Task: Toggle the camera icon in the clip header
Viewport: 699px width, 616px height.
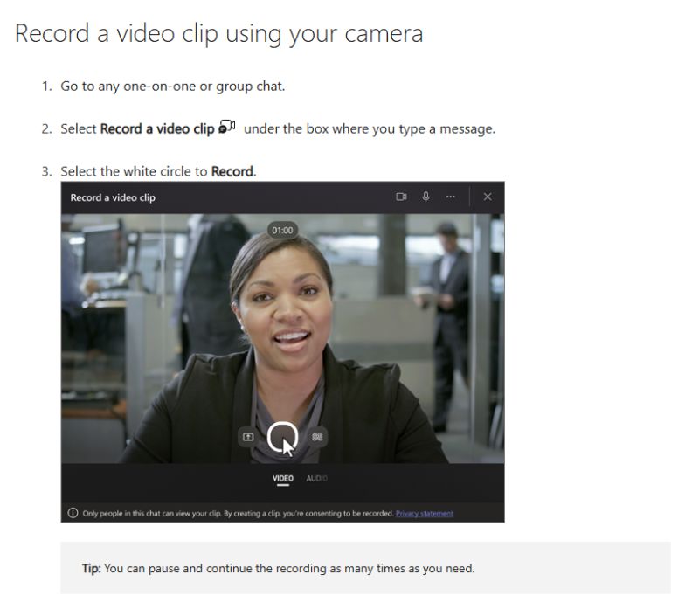Action: pos(401,197)
